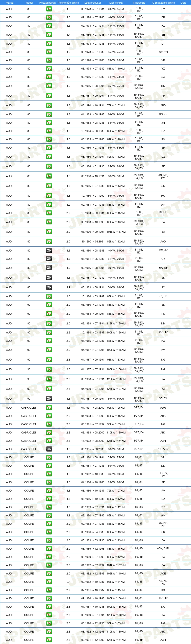Image resolution: width=191 pixels, height=644 pixels.
Task: Click the petrol icon in the ABB engine row
Action: (49, 105)
